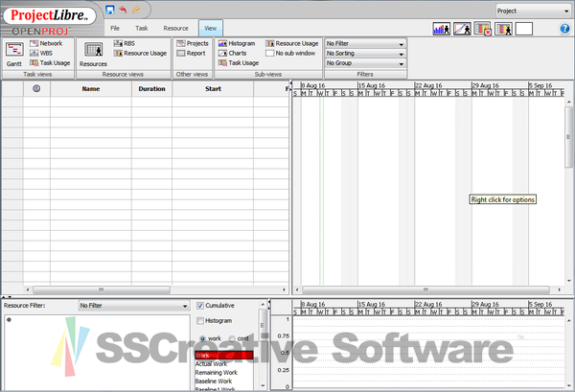Open the Report view
The width and height of the screenshot is (575, 392).
tap(191, 53)
